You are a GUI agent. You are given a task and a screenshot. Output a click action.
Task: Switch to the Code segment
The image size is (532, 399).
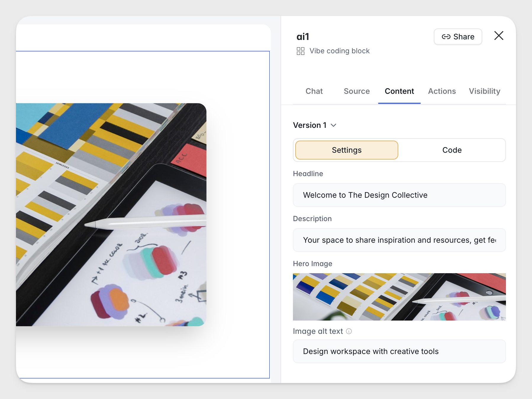[452, 150]
